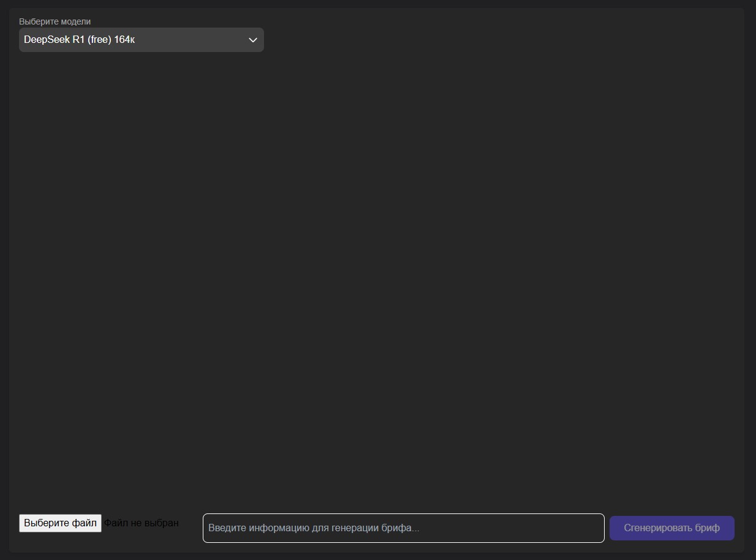
Task: Click the file upload control at bottom left
Action: 60,523
